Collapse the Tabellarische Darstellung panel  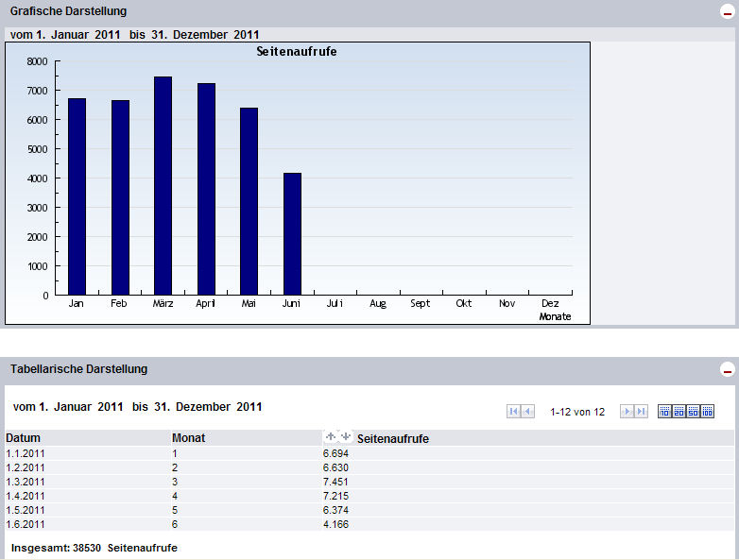tap(728, 370)
